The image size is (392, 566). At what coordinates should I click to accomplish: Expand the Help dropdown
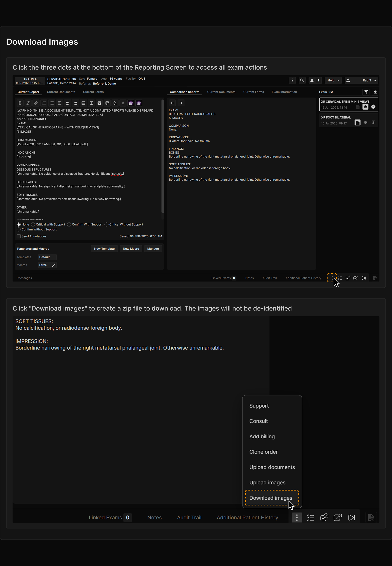(x=333, y=80)
